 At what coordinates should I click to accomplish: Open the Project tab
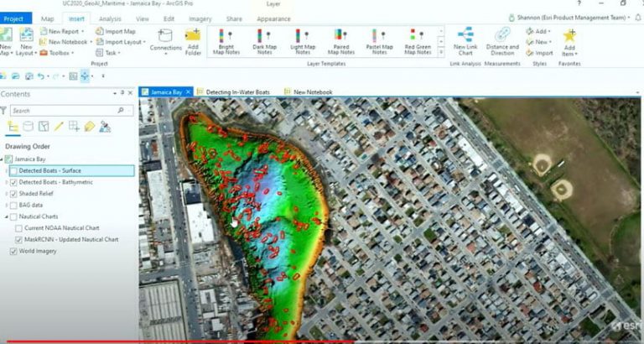pos(15,18)
